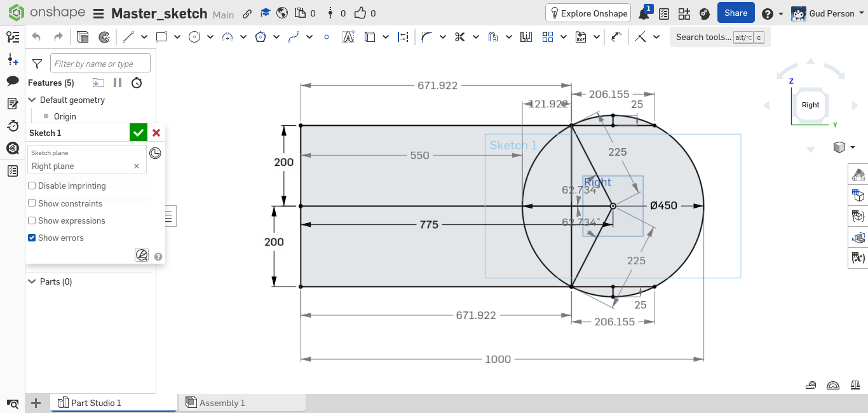
Task: Select the Mirror tool
Action: [526, 37]
